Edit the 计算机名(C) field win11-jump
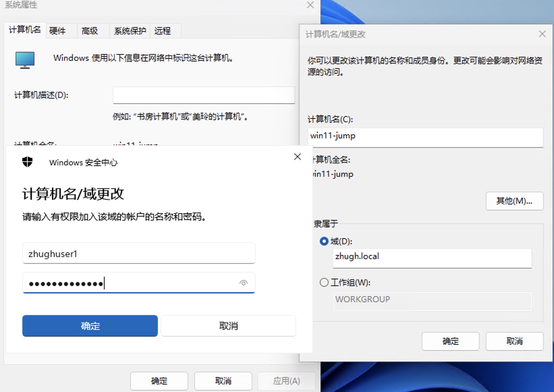554x392 pixels. click(x=425, y=137)
